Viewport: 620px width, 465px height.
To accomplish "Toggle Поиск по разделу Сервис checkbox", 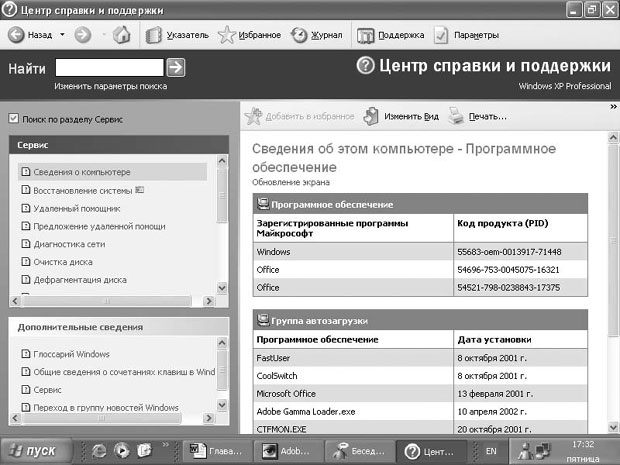I will point(13,118).
